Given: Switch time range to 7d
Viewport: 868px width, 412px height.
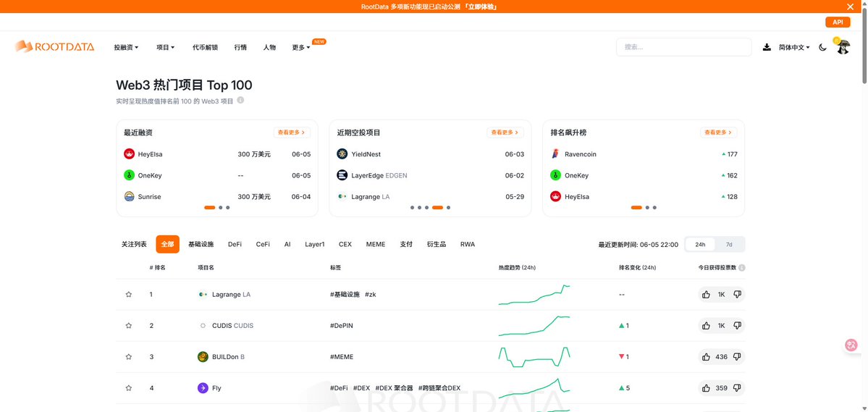Looking at the screenshot, I should click(x=729, y=244).
